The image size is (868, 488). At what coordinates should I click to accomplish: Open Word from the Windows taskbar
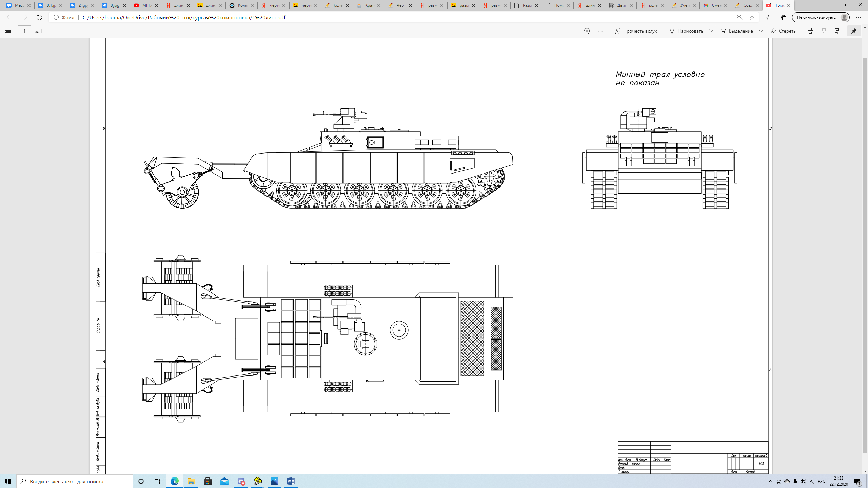[291, 481]
